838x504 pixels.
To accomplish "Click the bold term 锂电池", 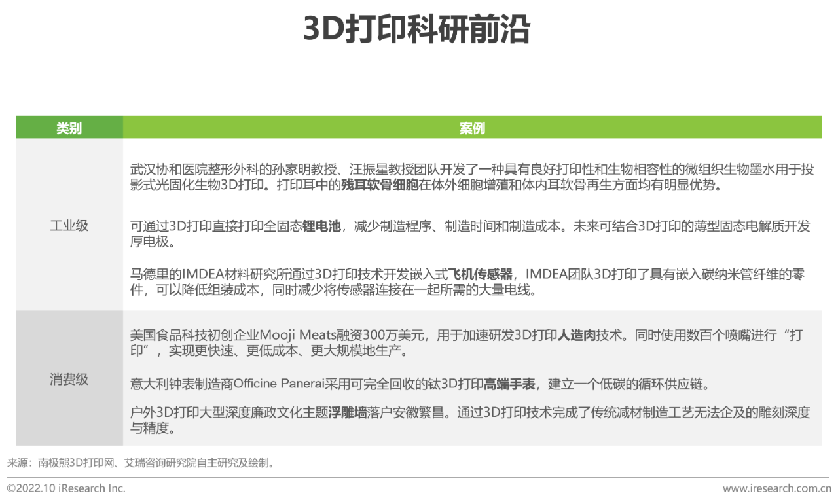I will coord(321,226).
